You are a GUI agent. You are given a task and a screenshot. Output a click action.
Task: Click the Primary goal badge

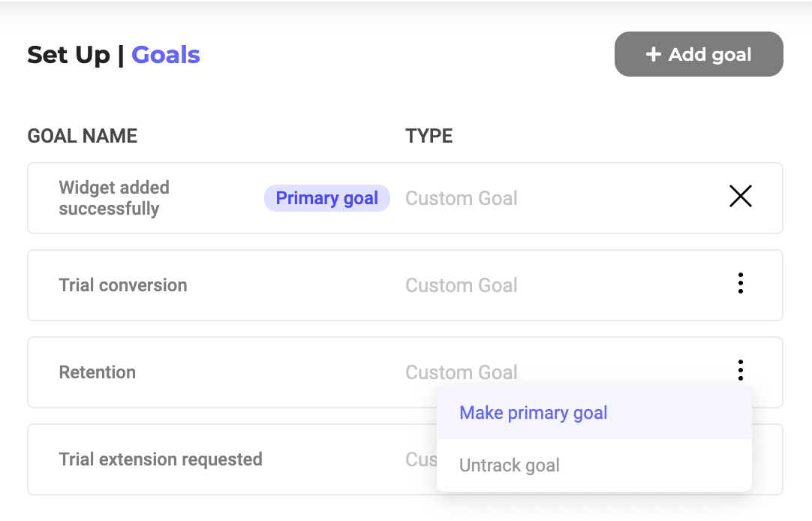click(x=326, y=198)
